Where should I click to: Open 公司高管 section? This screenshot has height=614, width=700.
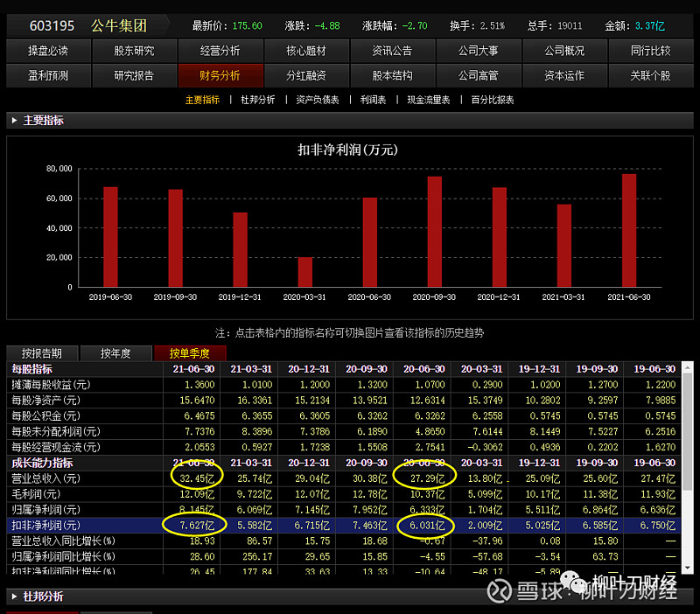click(479, 76)
